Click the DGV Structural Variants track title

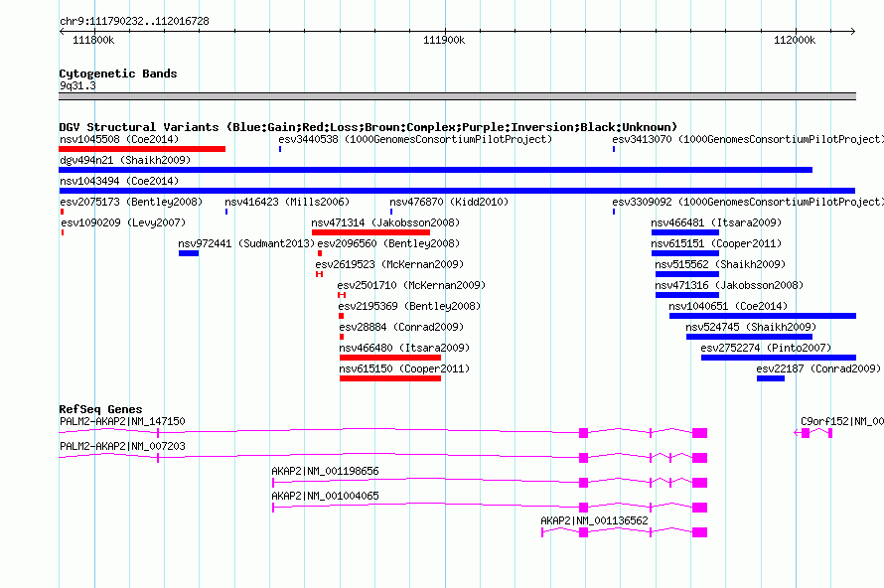[x=368, y=127]
